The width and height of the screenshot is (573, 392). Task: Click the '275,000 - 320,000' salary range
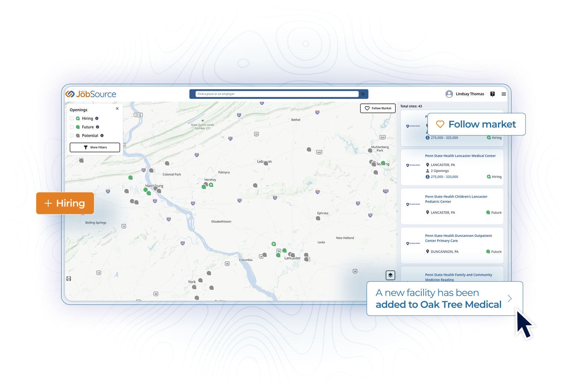click(444, 177)
